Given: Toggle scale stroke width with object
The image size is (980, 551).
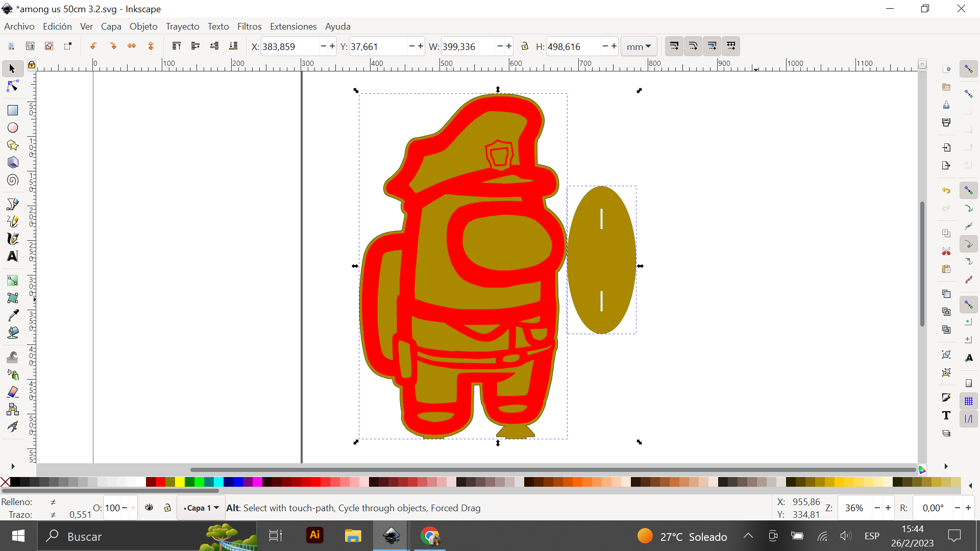Looking at the screenshot, I should (674, 46).
